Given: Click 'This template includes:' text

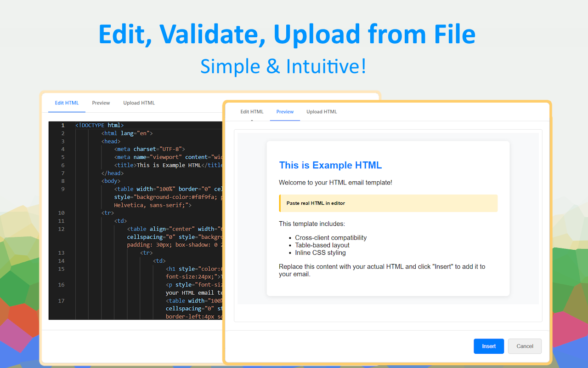Looking at the screenshot, I should click(x=312, y=224).
